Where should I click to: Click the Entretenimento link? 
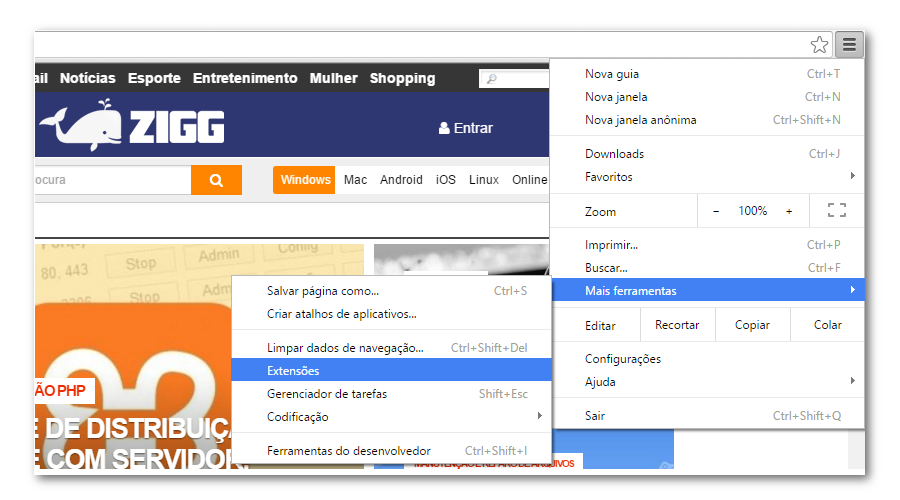coord(245,78)
